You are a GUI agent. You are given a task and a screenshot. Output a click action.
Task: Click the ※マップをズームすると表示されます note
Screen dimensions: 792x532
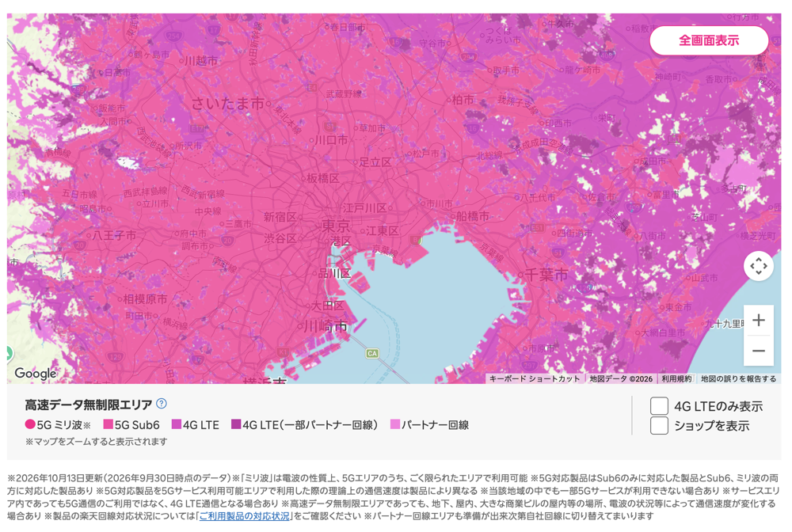[x=97, y=442]
